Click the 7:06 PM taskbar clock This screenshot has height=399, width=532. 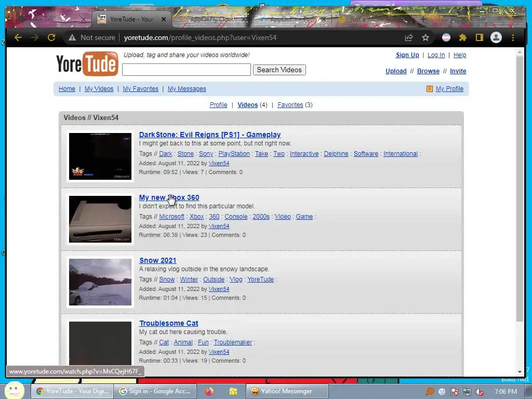point(506,392)
